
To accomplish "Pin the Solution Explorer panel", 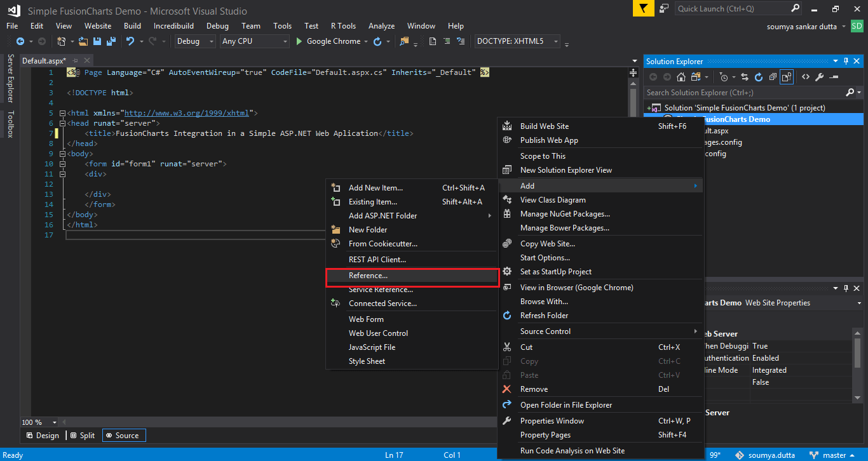I will tap(846, 60).
